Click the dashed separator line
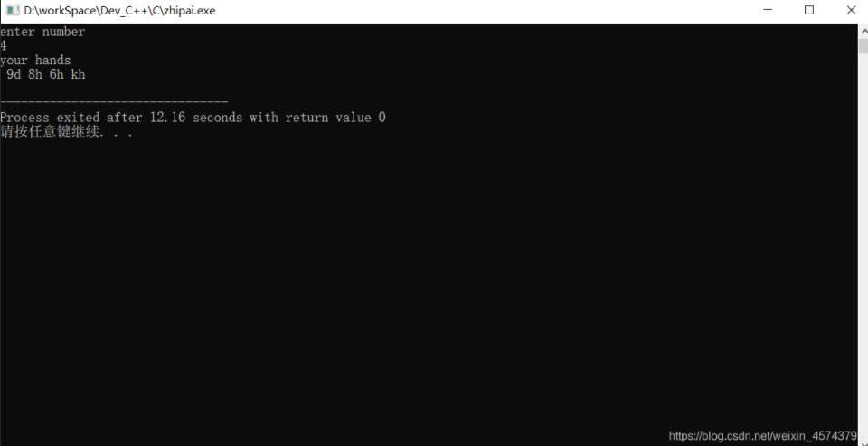The image size is (868, 446). pyautogui.click(x=114, y=102)
